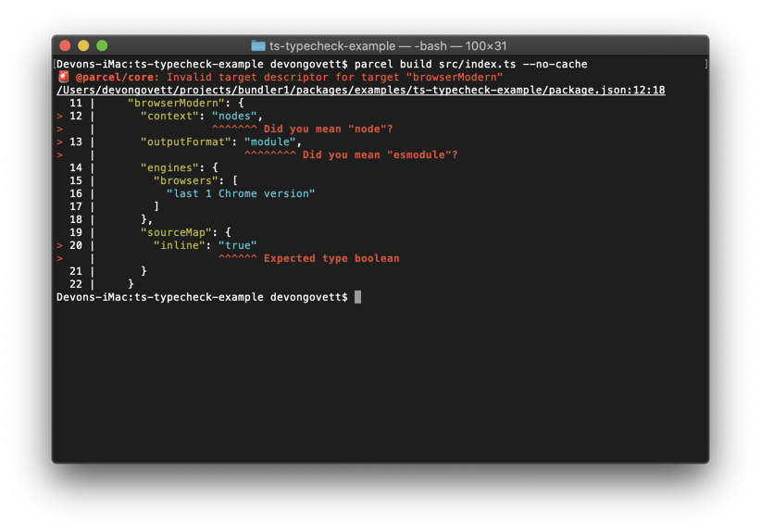
Task: Click the Invalid target descriptor error message
Action: (335, 77)
